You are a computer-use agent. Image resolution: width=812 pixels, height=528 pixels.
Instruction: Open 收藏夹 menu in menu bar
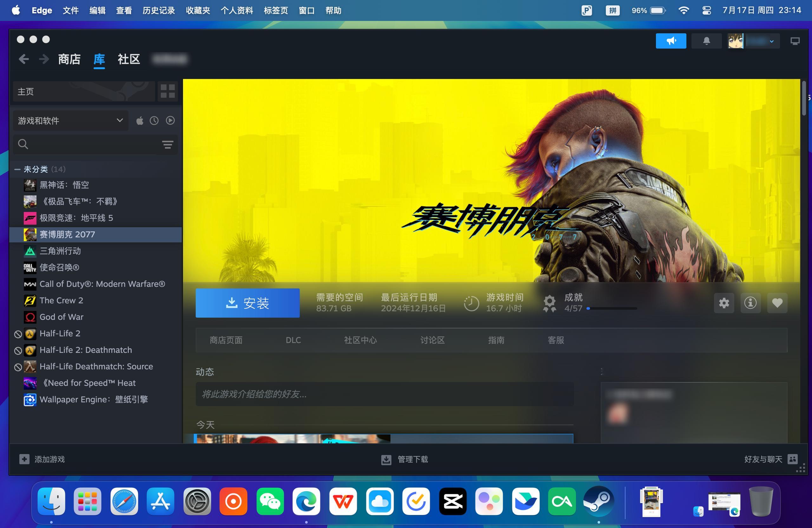tap(198, 10)
